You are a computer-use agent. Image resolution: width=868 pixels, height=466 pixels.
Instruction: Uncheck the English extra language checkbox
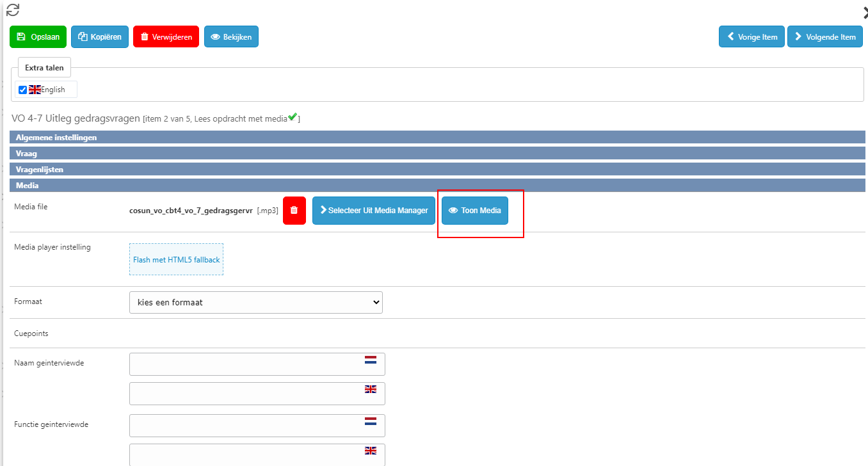(23, 90)
